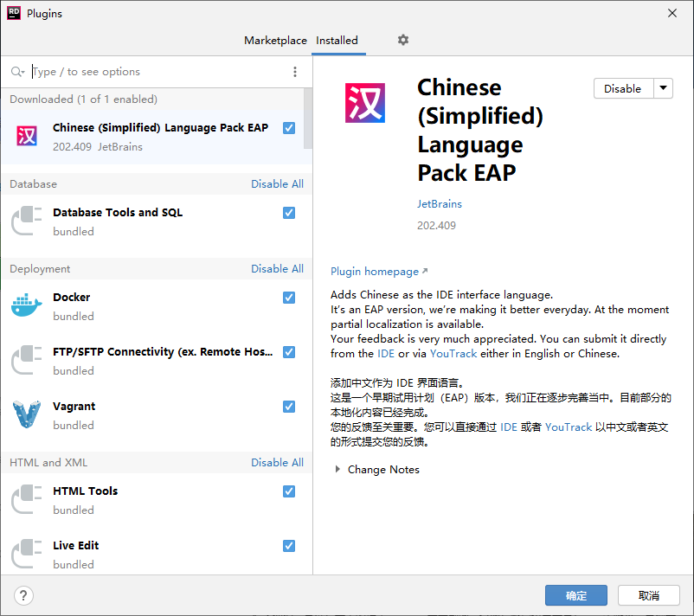The image size is (694, 616).
Task: Click Disable All for Database category
Action: click(277, 183)
